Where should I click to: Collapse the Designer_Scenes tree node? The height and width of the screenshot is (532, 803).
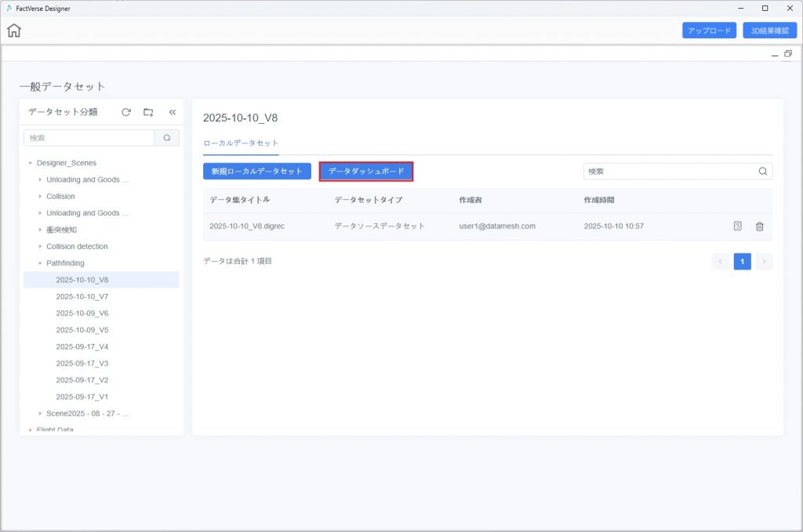tap(31, 163)
